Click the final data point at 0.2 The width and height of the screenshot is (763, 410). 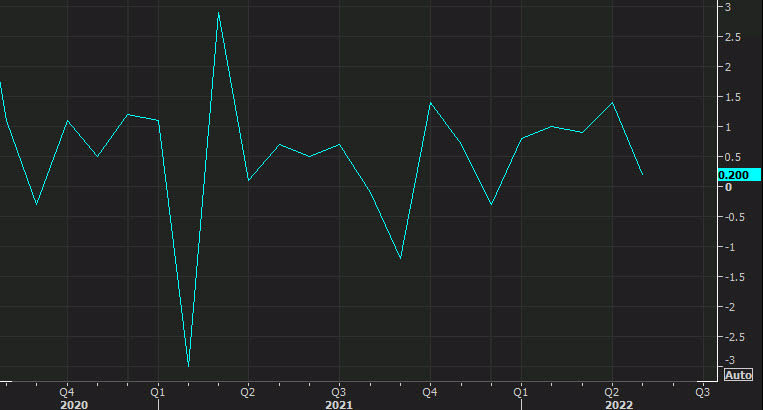pyautogui.click(x=642, y=175)
